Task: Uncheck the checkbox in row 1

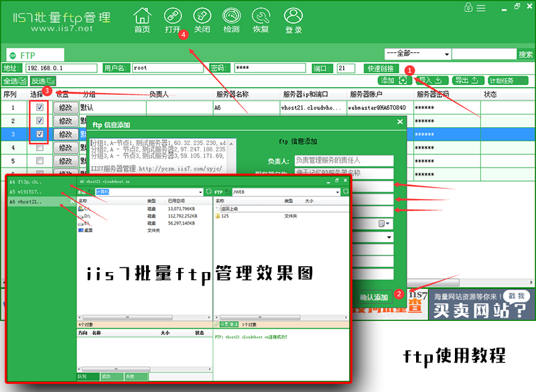Action: pyautogui.click(x=40, y=107)
